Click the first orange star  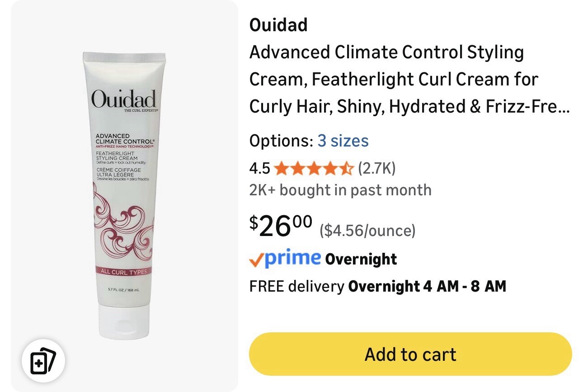[x=281, y=169]
